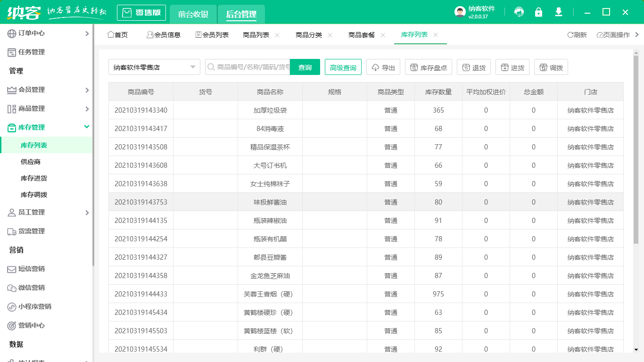644x362 pixels.
Task: Open 页面操作 page operations
Action: point(613,34)
